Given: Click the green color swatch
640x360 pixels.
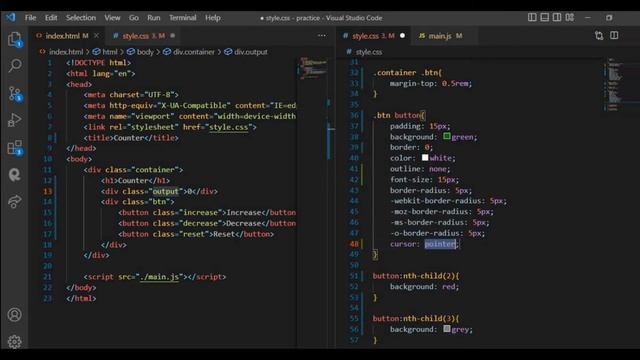Looking at the screenshot, I should click(x=447, y=136).
